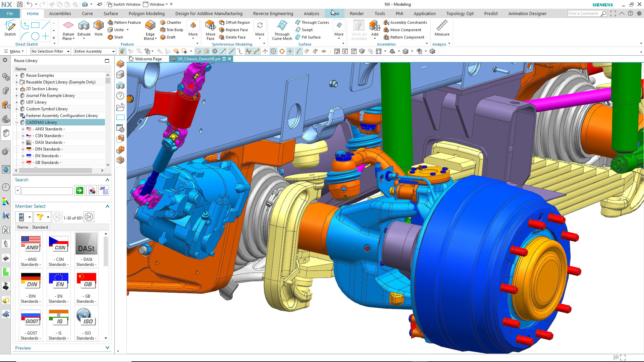Open the filter funnel dropdown
The image size is (644, 362).
click(x=48, y=217)
